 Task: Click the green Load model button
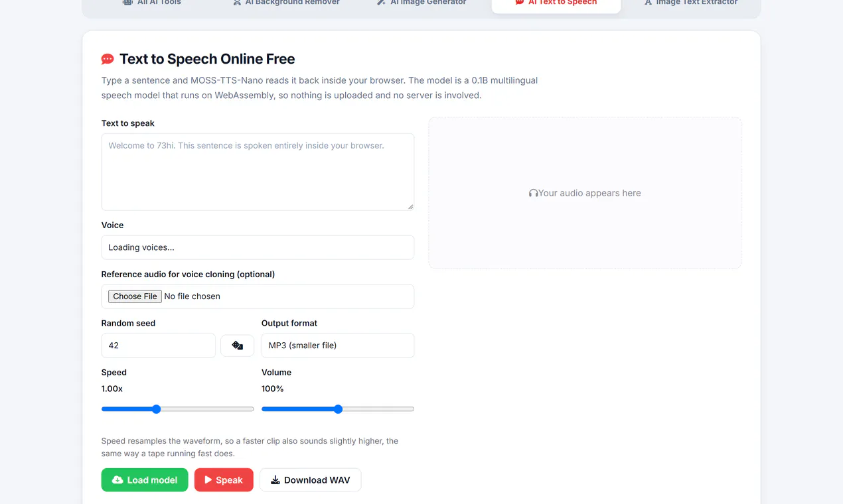pos(145,480)
